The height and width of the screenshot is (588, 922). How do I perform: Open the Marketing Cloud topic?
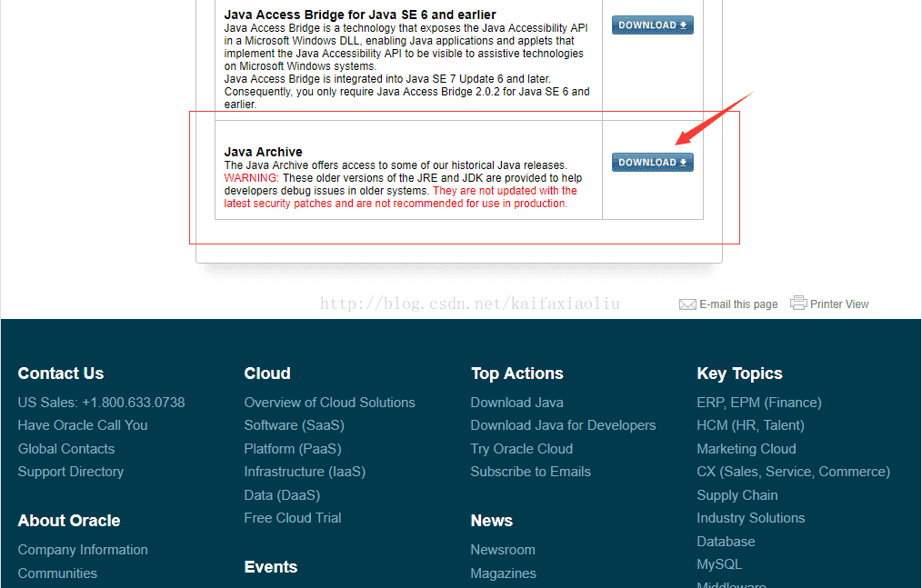747,449
